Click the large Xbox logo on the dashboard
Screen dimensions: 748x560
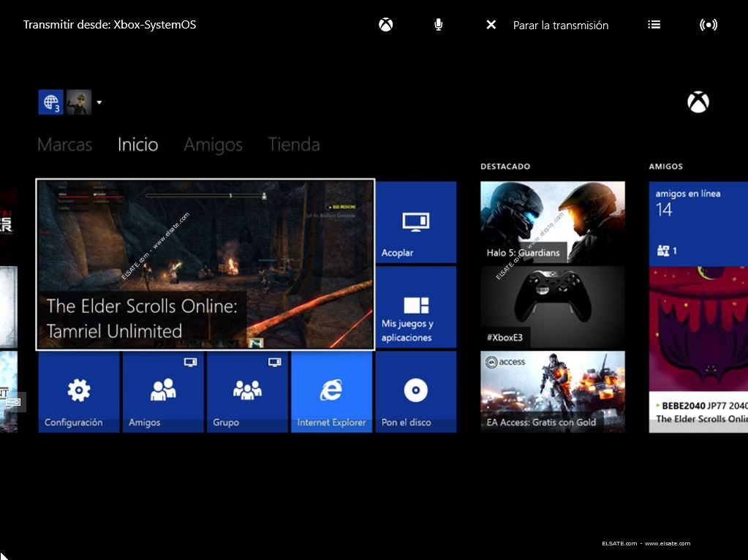tap(698, 102)
